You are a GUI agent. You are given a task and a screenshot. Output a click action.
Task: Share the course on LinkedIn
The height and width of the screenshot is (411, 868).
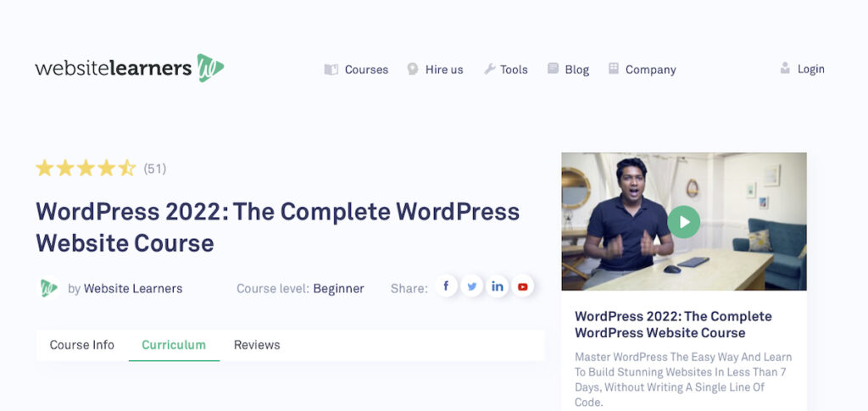497,286
